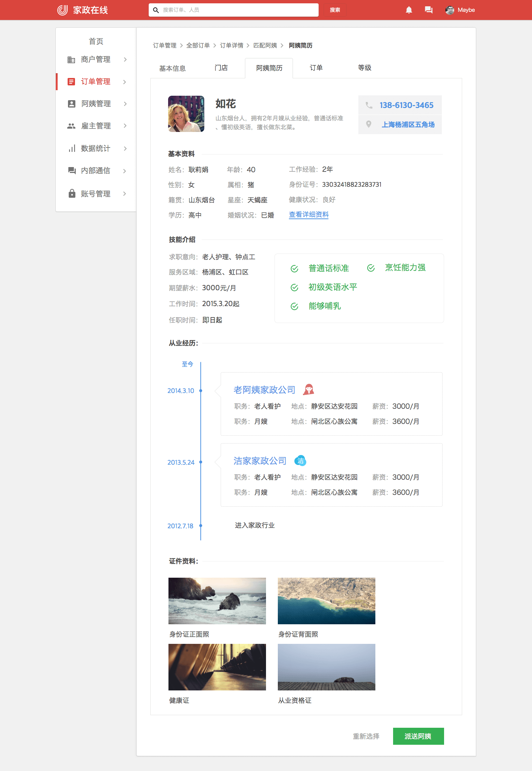Expand the 数据统计 sidebar chevron
Image resolution: width=532 pixels, height=771 pixels.
125,149
